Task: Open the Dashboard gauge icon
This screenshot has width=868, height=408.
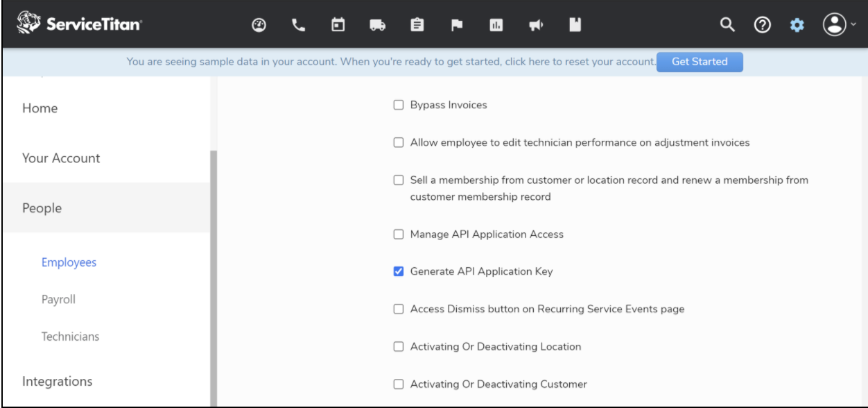Action: [258, 25]
